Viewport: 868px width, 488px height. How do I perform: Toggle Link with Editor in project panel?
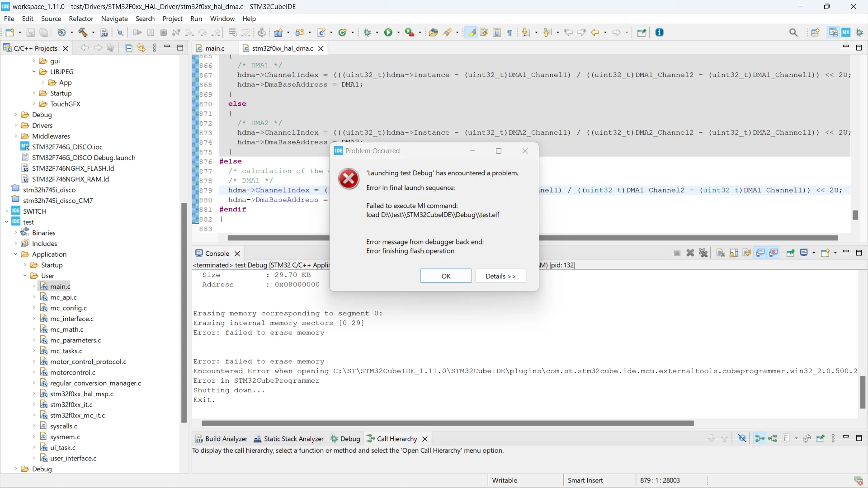pyautogui.click(x=142, y=48)
